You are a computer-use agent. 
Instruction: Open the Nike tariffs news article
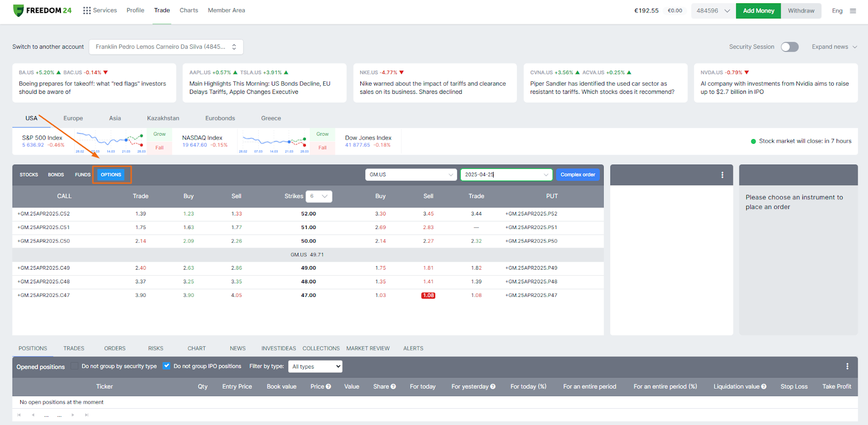coord(435,83)
